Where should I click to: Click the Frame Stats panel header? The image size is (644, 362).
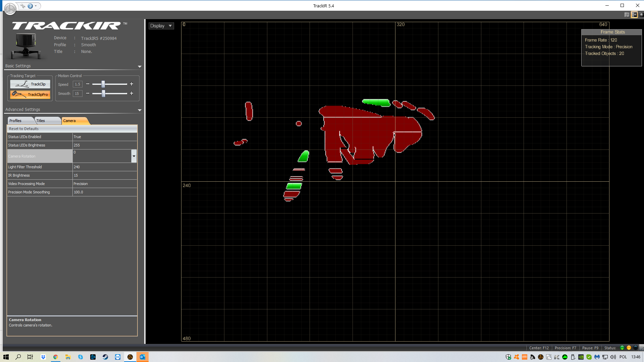[611, 32]
